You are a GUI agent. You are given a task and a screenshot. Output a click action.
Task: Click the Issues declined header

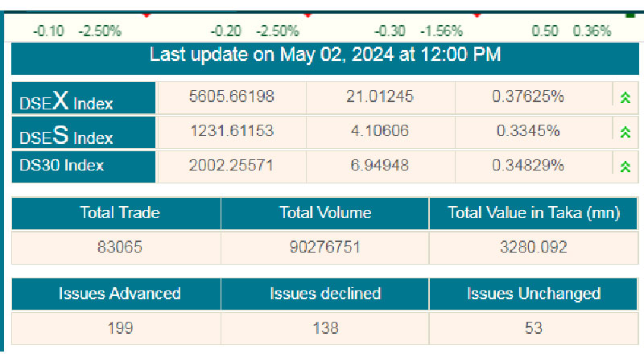325,294
